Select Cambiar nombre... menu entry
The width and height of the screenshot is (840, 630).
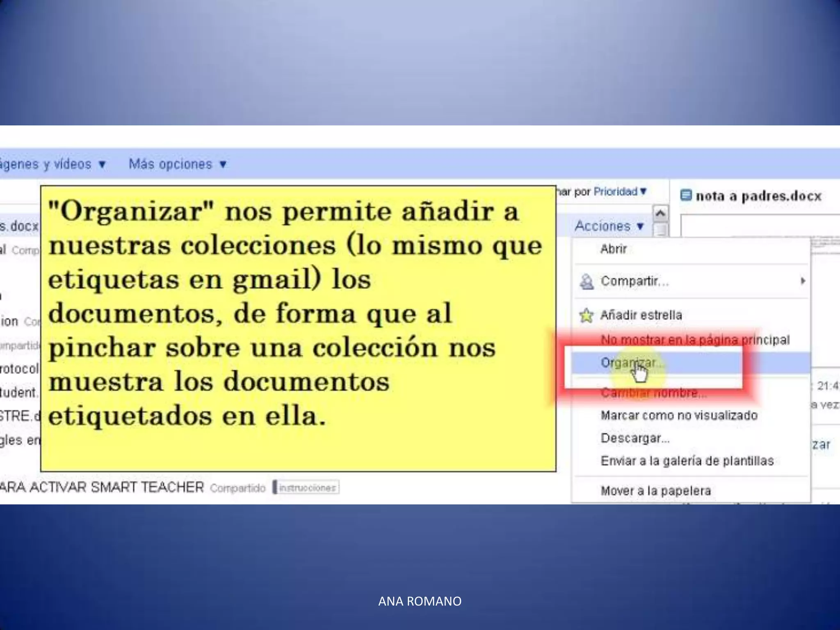(x=653, y=393)
